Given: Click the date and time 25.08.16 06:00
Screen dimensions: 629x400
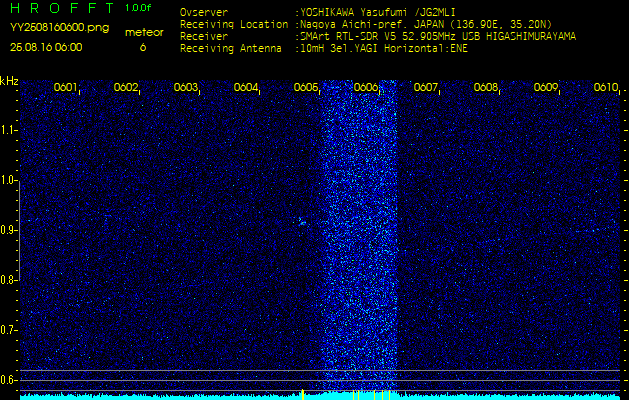Looking at the screenshot, I should coord(46,47).
